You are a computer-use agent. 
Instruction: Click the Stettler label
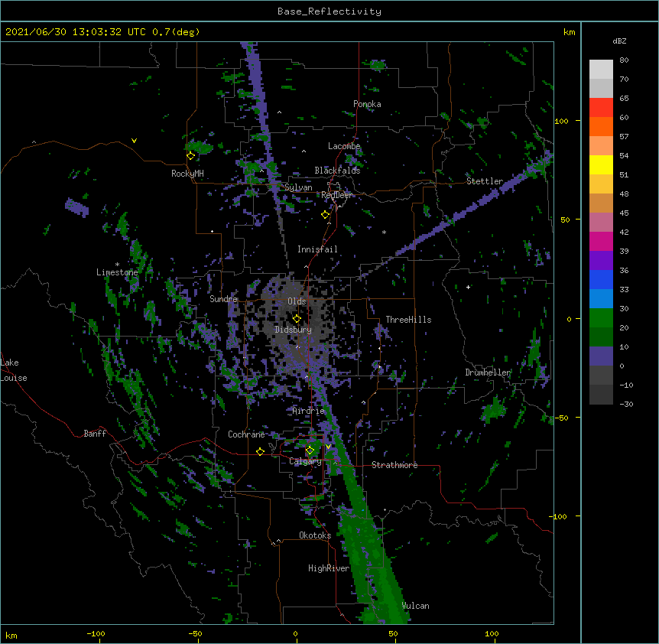coord(485,181)
